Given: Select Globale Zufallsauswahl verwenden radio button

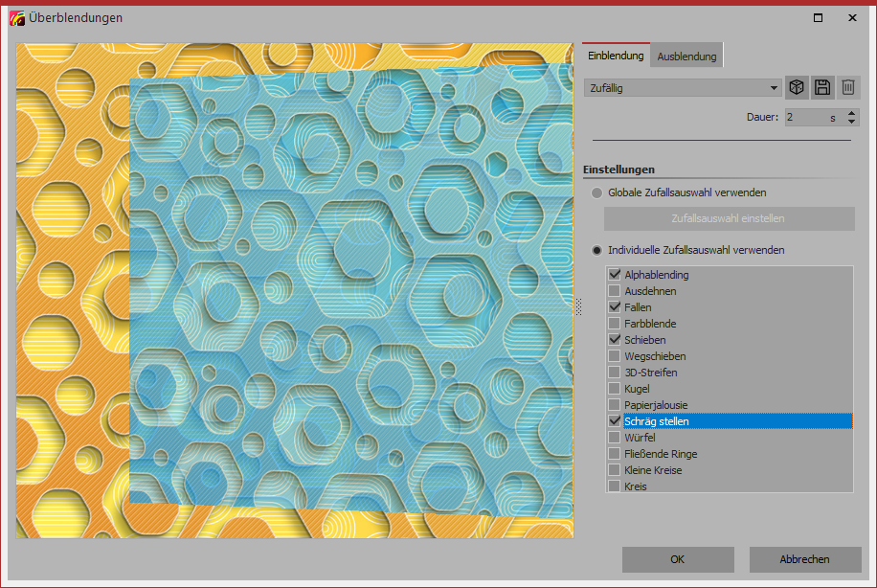Looking at the screenshot, I should click(x=597, y=192).
